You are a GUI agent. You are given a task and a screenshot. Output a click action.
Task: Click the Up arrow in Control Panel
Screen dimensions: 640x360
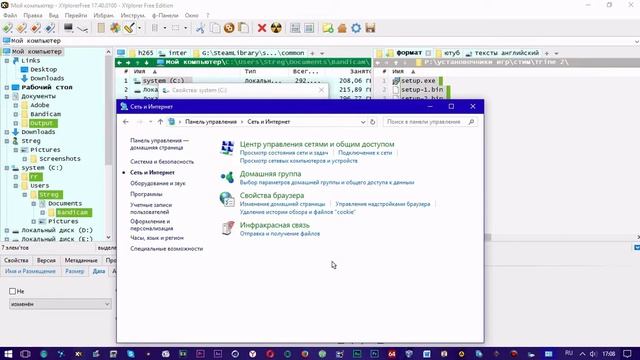click(x=160, y=122)
